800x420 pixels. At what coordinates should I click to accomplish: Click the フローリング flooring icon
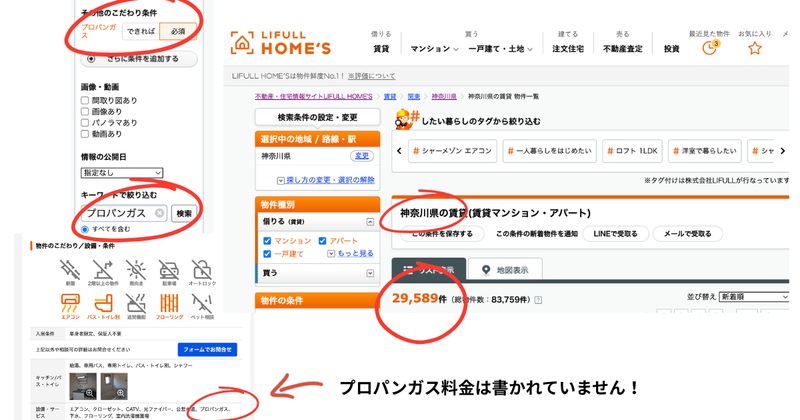tap(169, 303)
